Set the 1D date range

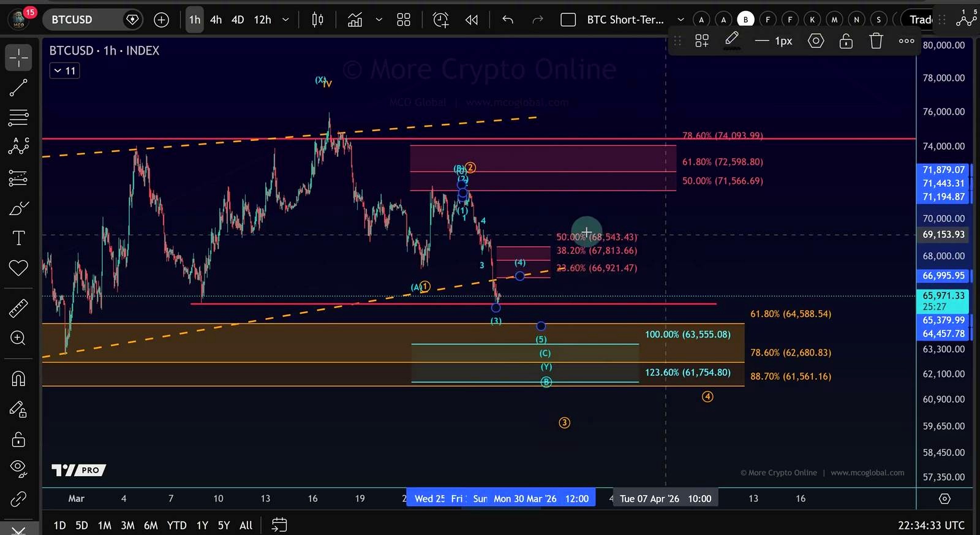(59, 525)
